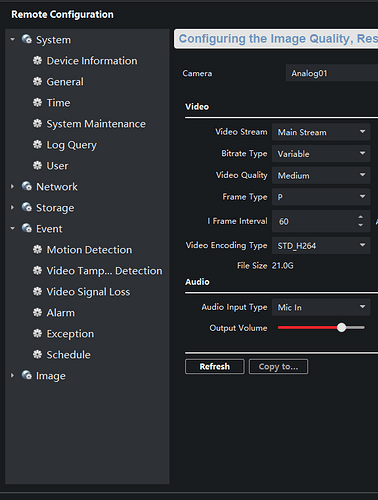Open System Maintenance page
This screenshot has height=500, width=378.
tap(96, 124)
